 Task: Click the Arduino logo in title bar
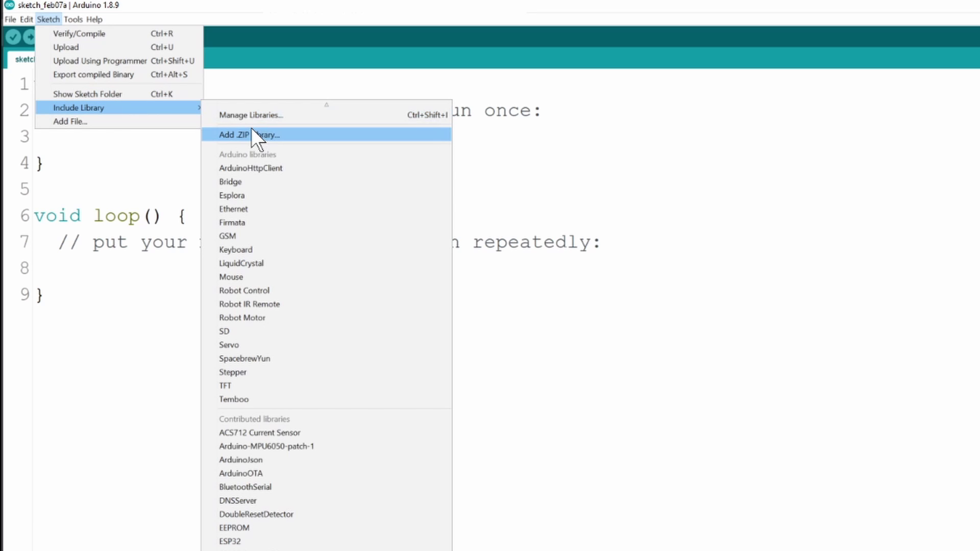[9, 5]
